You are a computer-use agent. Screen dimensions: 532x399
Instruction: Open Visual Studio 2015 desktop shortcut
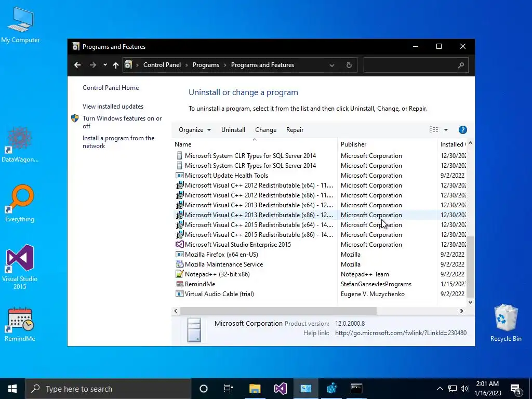(x=20, y=267)
